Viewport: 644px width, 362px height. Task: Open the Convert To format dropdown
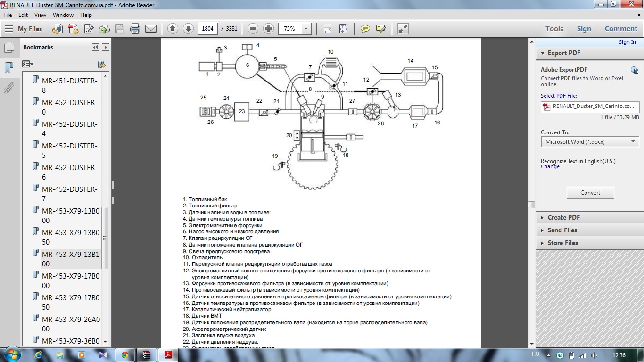(x=590, y=141)
